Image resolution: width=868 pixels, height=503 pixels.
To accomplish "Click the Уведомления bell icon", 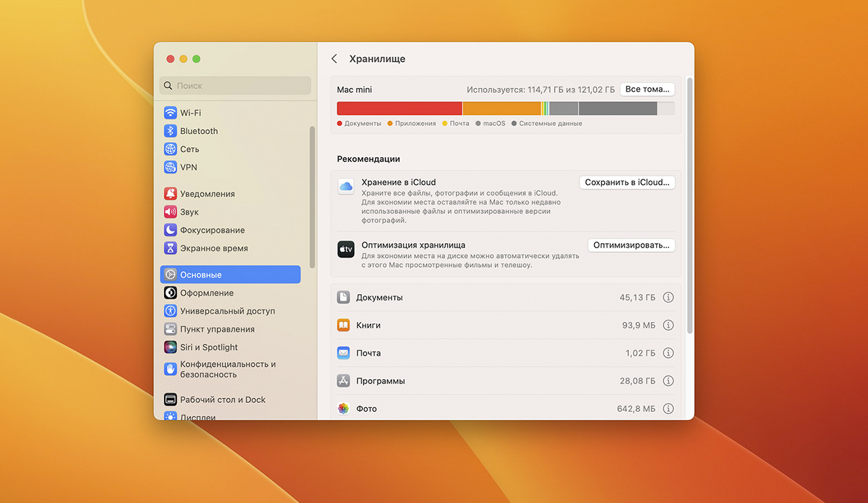I will (170, 194).
